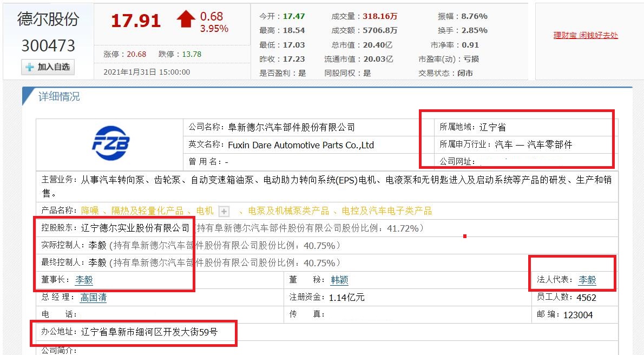The height and width of the screenshot is (355, 644).
Task: Click the 加入自选 add-to-watchlist button
Action: point(48,67)
